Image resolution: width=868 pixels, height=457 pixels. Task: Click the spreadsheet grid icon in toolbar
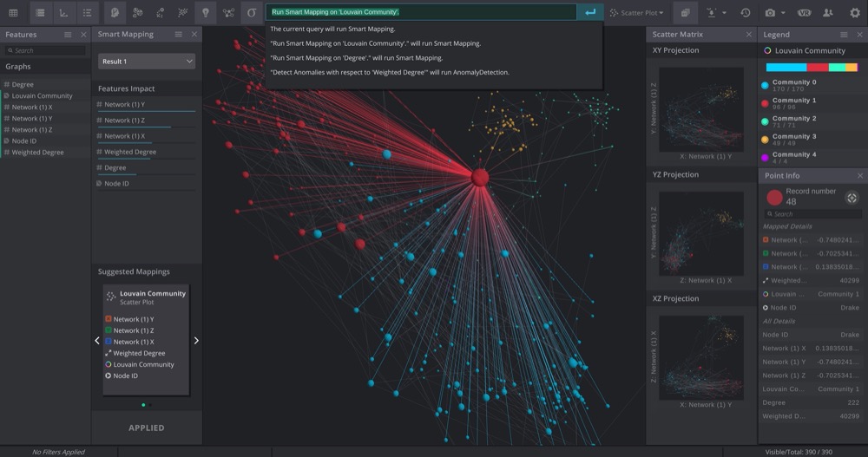click(x=13, y=13)
